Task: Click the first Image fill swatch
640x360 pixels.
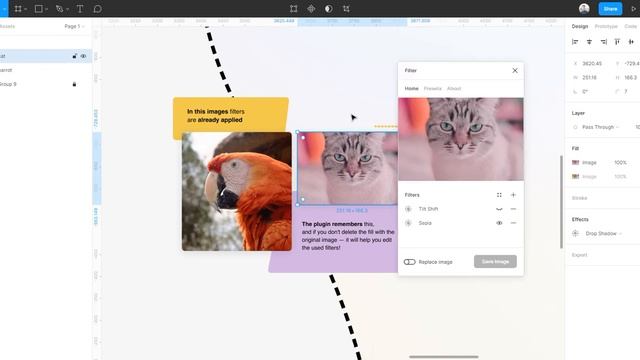Action: 576,162
